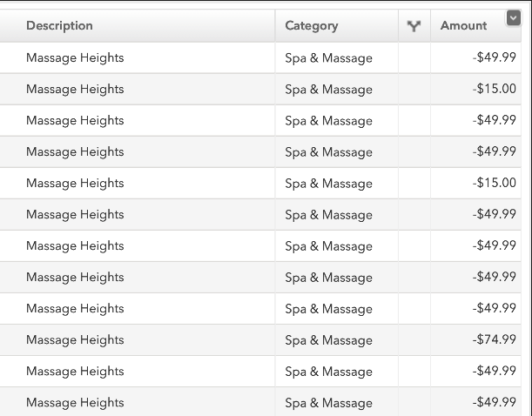Click the split transaction icon in the header
This screenshot has width=532, height=416.
pyautogui.click(x=414, y=26)
